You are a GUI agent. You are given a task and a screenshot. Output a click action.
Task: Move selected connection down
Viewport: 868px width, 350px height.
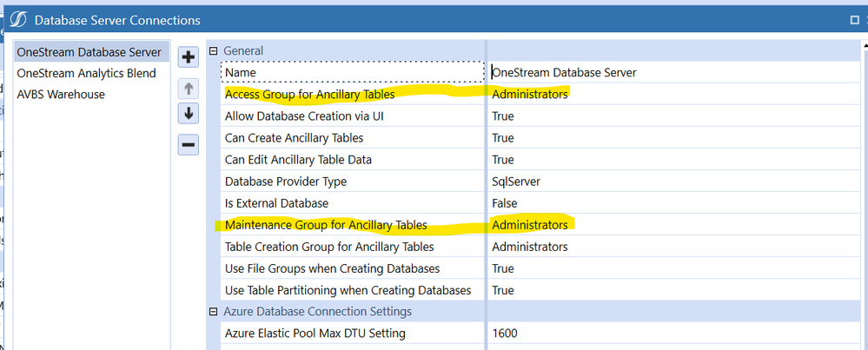tap(189, 114)
